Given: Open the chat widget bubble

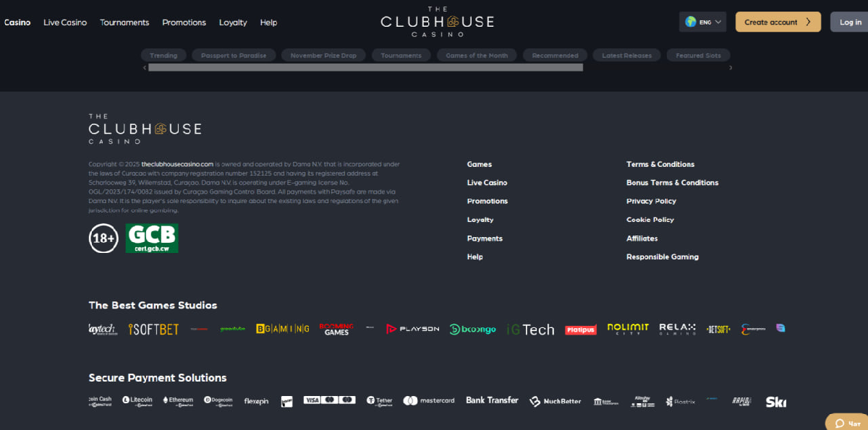Looking at the screenshot, I should coord(845,421).
